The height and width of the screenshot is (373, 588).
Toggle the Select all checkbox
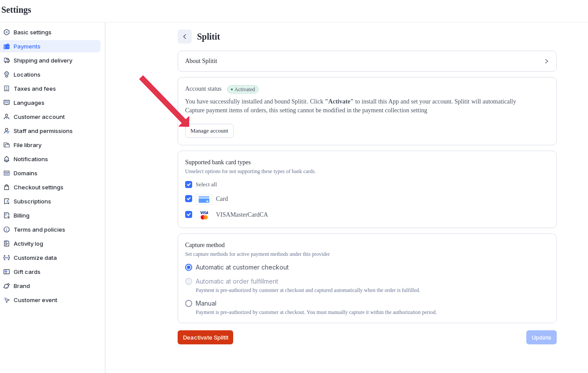189,185
